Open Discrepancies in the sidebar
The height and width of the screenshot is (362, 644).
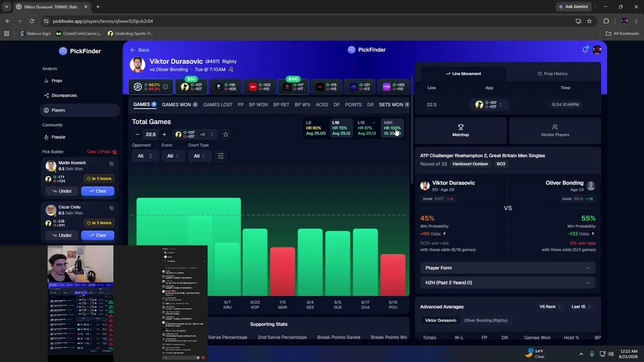(x=79, y=96)
